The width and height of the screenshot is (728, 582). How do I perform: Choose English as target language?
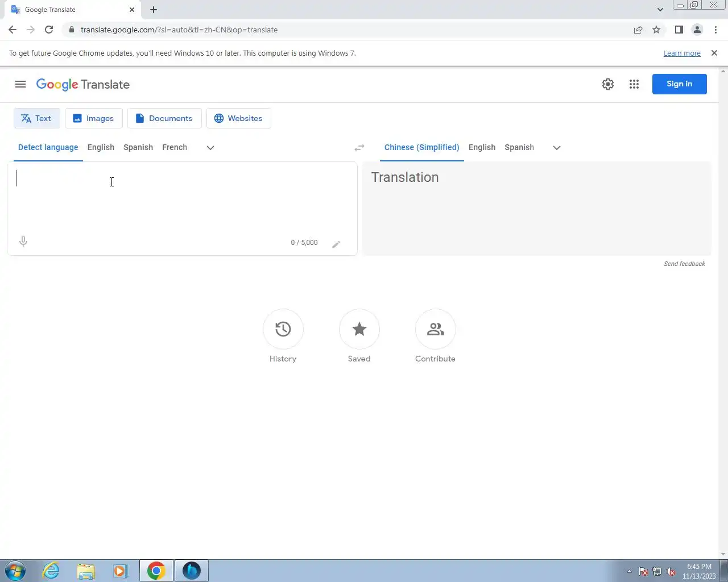point(482,147)
